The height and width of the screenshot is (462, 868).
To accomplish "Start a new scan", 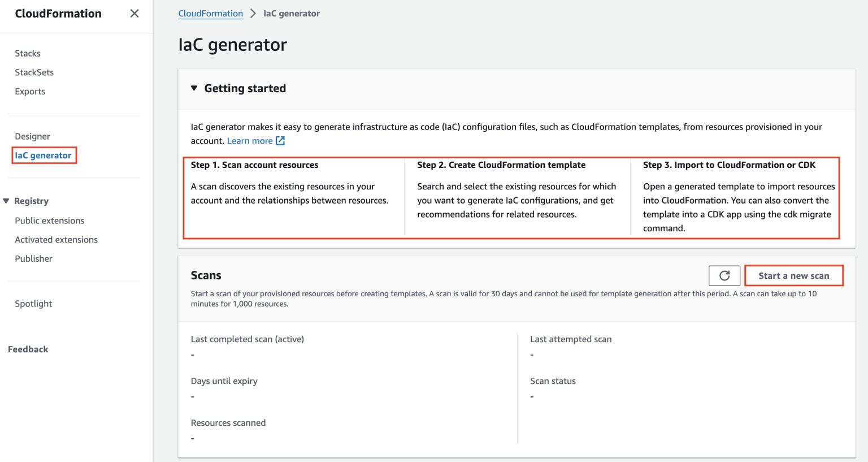I will point(793,275).
